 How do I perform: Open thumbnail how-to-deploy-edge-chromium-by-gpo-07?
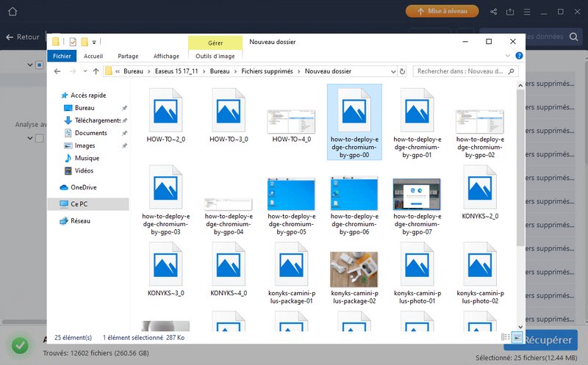417,194
